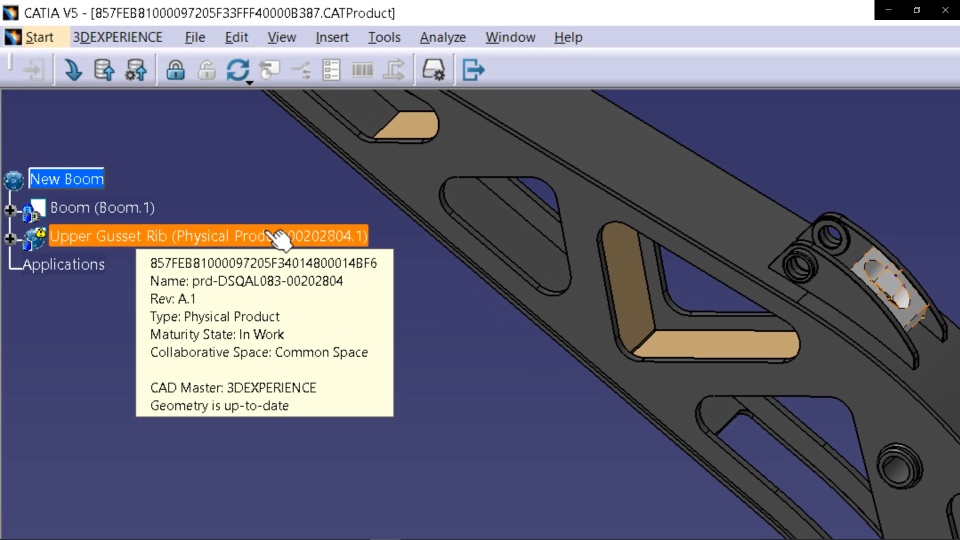Minimize the CATIA V5 window

tap(888, 10)
